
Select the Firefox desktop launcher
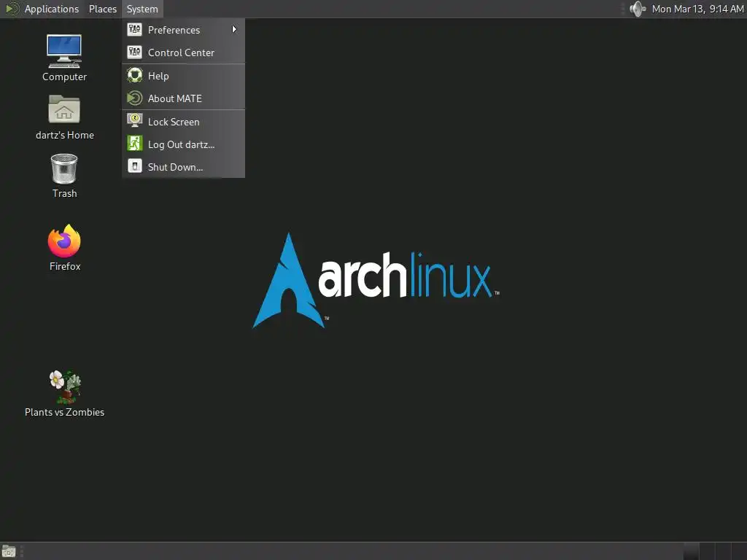point(64,248)
